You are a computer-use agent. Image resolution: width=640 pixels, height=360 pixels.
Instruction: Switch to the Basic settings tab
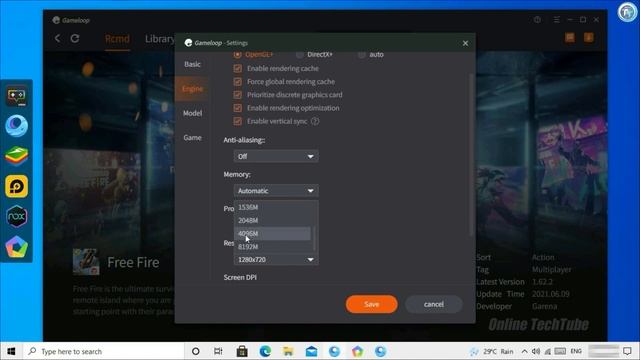click(x=192, y=64)
